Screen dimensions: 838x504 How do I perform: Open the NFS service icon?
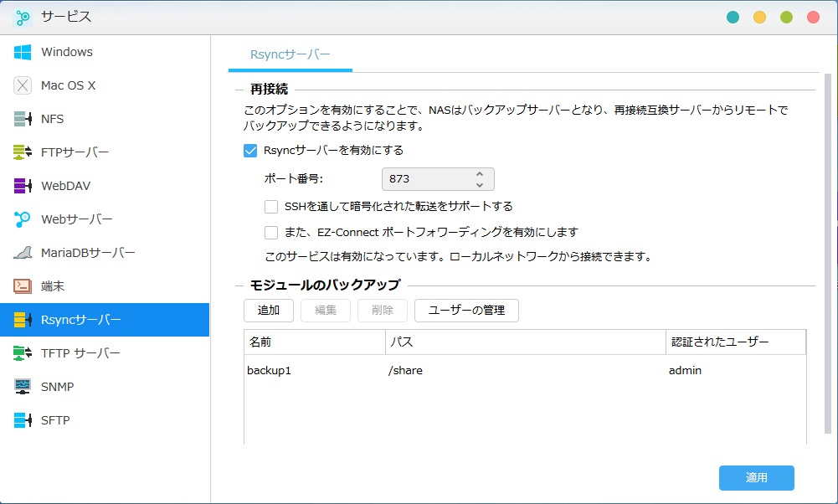click(x=23, y=119)
